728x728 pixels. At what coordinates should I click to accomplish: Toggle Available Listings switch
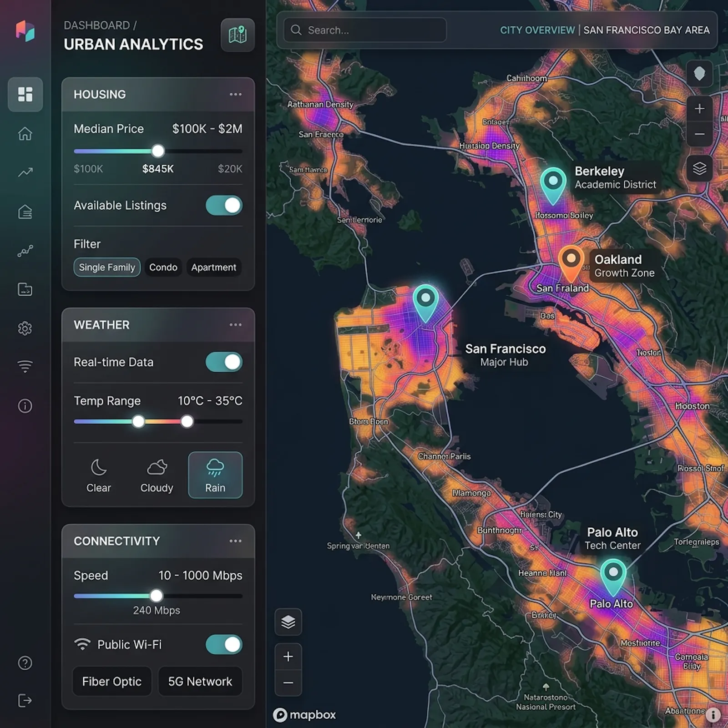(x=224, y=206)
